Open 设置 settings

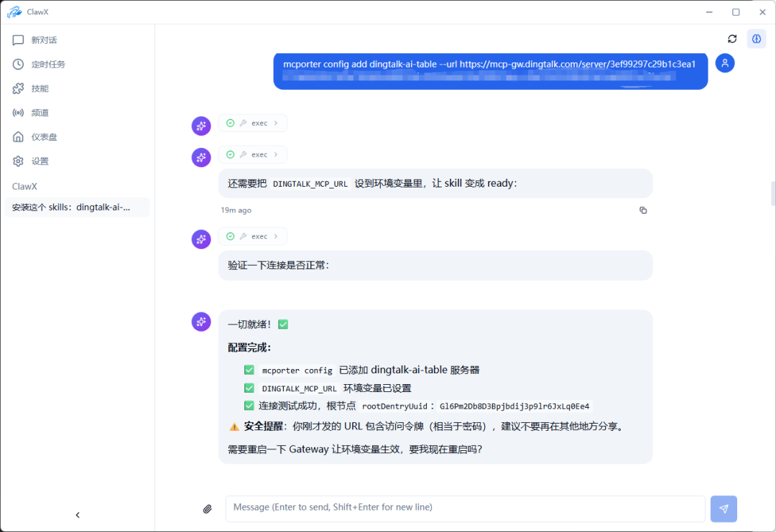[77, 162]
